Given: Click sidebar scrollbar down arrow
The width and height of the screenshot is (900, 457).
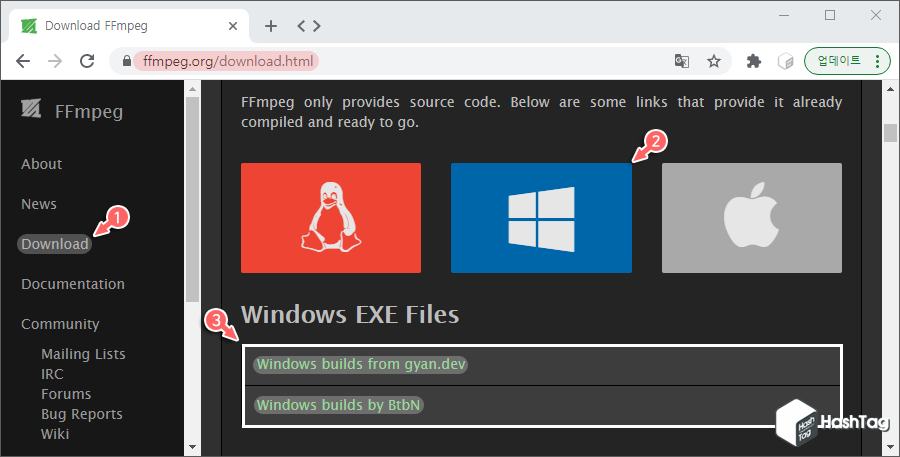Looking at the screenshot, I should [192, 447].
